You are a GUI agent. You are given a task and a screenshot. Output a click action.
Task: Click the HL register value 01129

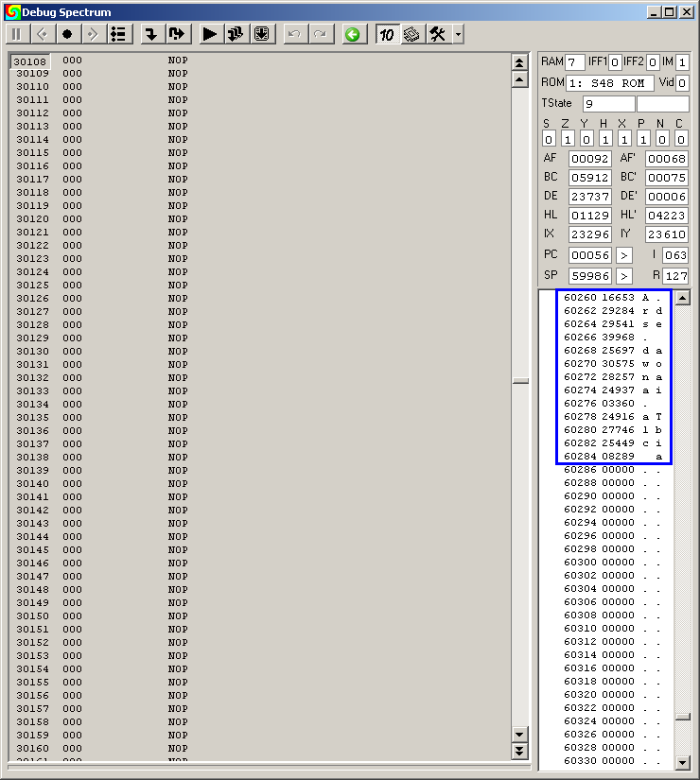tap(590, 216)
